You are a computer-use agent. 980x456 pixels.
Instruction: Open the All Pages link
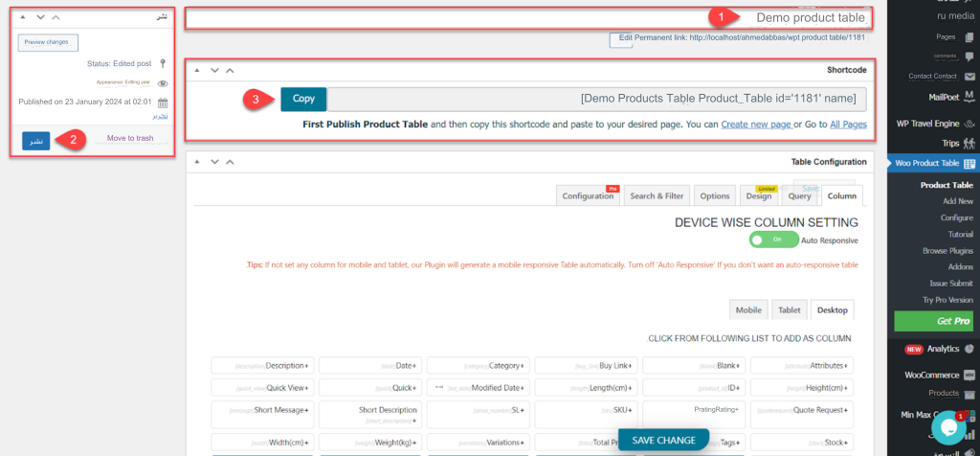(x=848, y=125)
